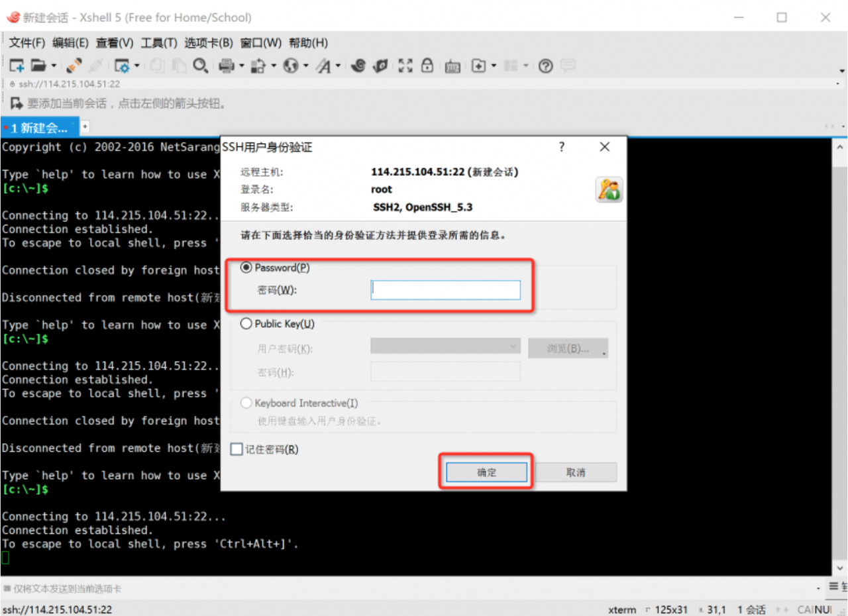The image size is (848, 616).
Task: Click the 浏览(B)... button
Action: [568, 348]
